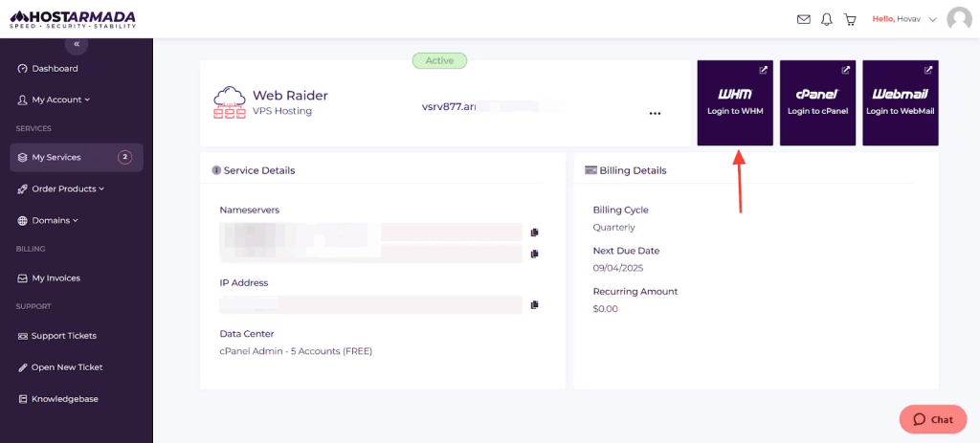The width and height of the screenshot is (980, 443).
Task: Click the Web Raider VPS cloud icon
Action: [x=230, y=102]
